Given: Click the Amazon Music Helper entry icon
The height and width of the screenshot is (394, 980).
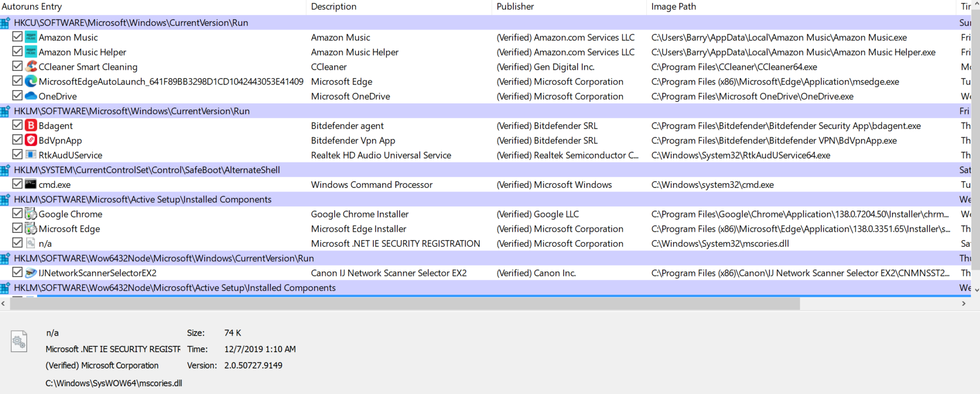Looking at the screenshot, I should pos(31,52).
